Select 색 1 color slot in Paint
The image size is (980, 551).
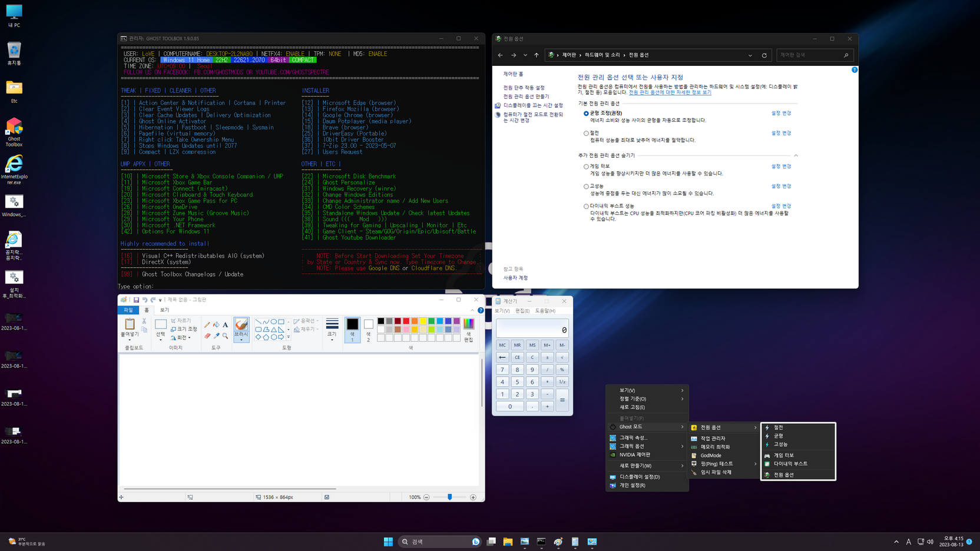pos(352,330)
